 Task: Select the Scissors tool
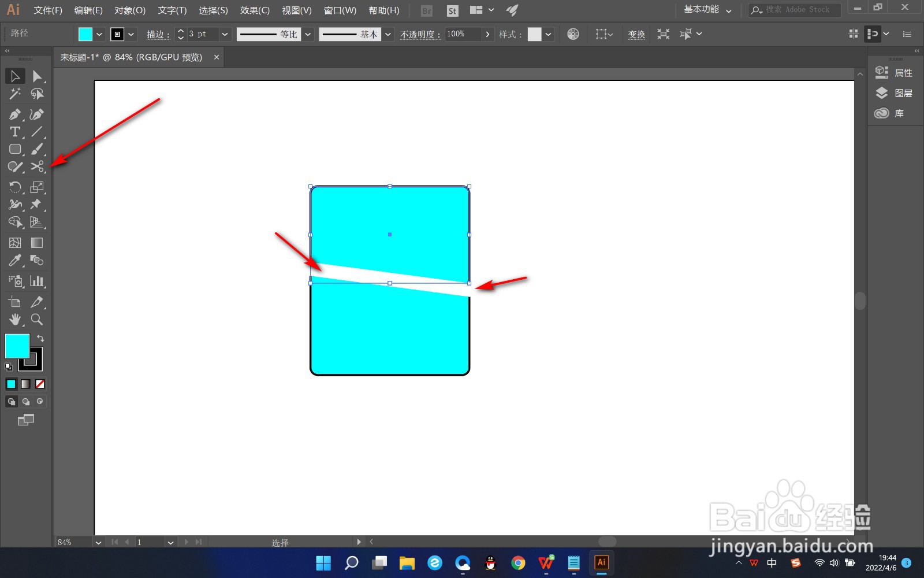37,167
